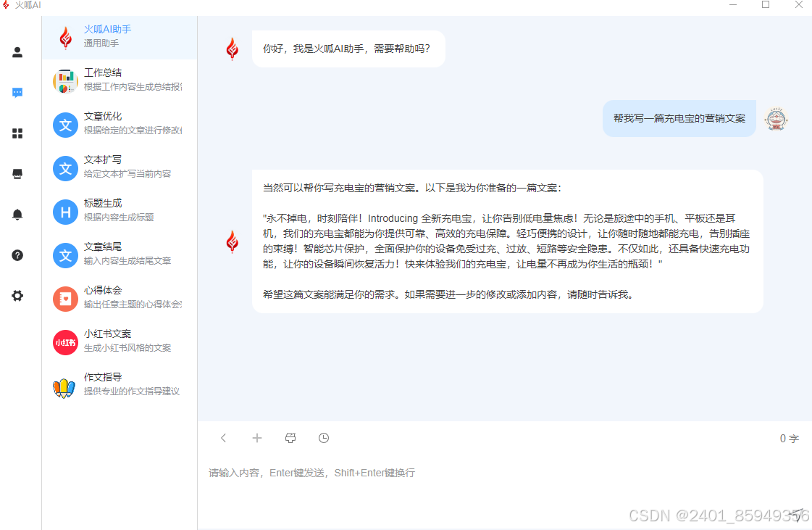Click the send message paper plane icon
This screenshot has height=530, width=812.
click(x=798, y=514)
